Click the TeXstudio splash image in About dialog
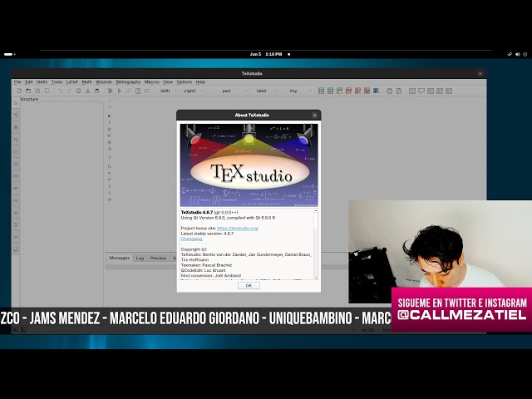This screenshot has width=532, height=399. click(249, 165)
